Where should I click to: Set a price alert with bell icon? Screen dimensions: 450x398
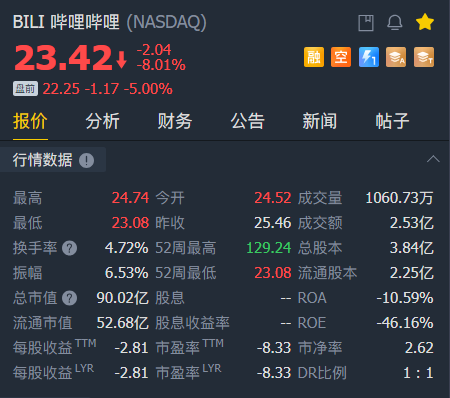click(x=395, y=23)
